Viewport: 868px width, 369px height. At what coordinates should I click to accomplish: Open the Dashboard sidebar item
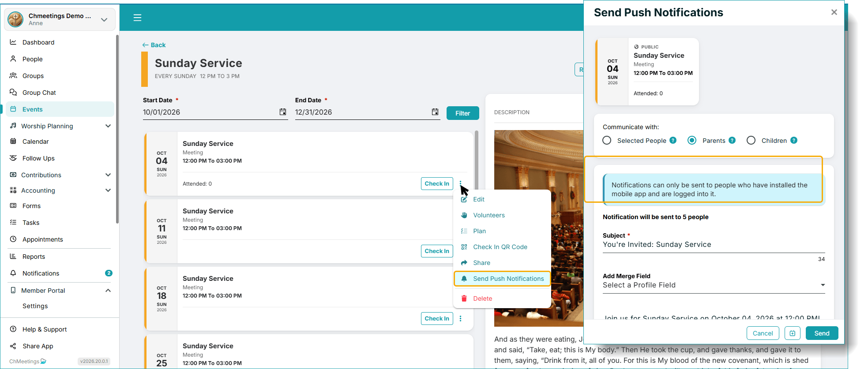click(38, 42)
